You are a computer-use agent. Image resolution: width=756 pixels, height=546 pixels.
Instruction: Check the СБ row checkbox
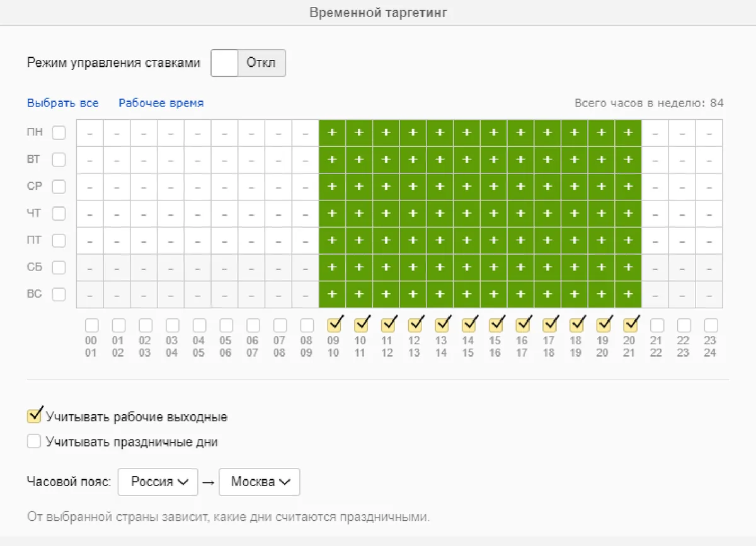[x=59, y=268]
